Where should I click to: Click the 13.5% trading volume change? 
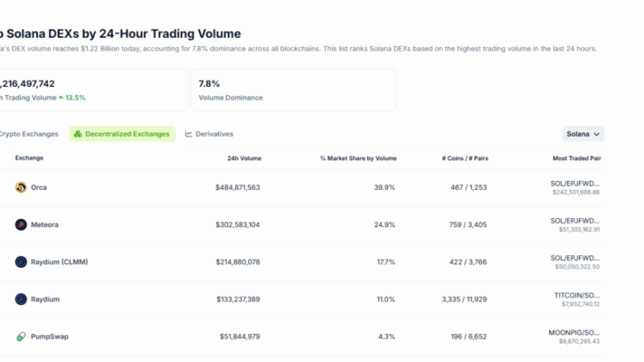click(72, 97)
